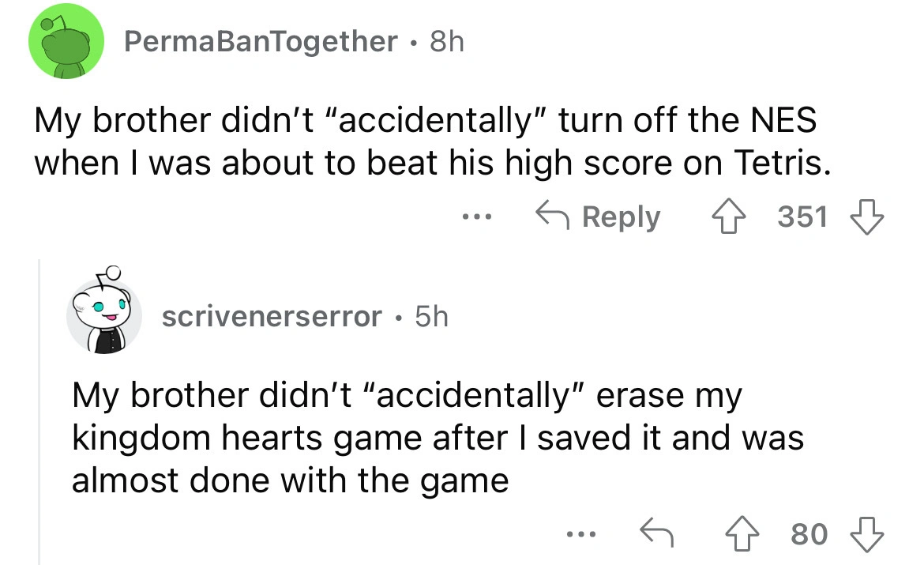This screenshot has height=565, width=924.
Task: Select the comment text about kingdom hearts
Action: pos(434,437)
